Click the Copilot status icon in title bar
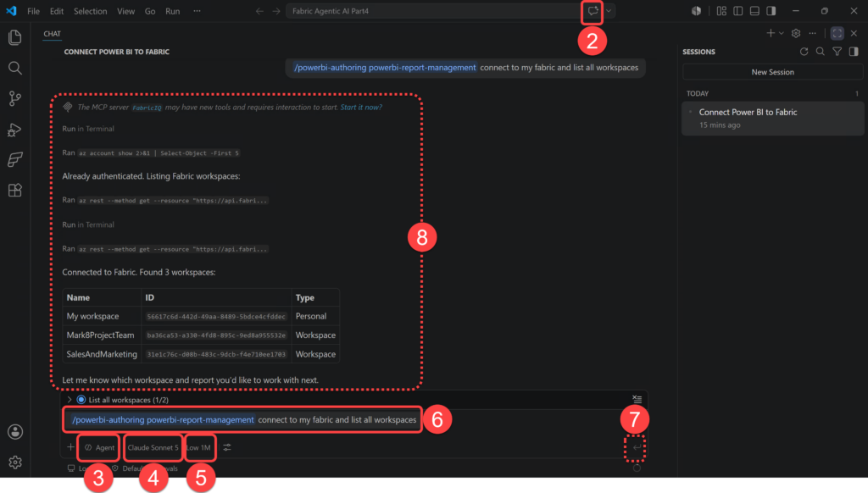 point(696,11)
